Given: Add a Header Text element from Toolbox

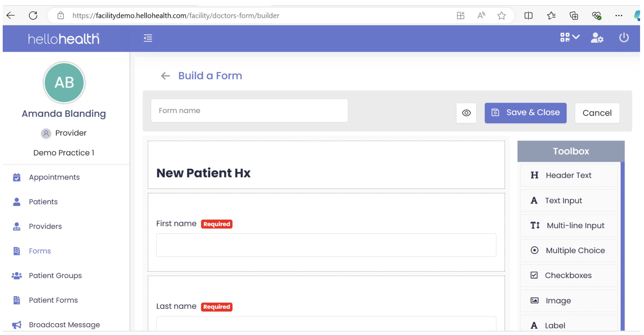Looking at the screenshot, I should pos(569,175).
